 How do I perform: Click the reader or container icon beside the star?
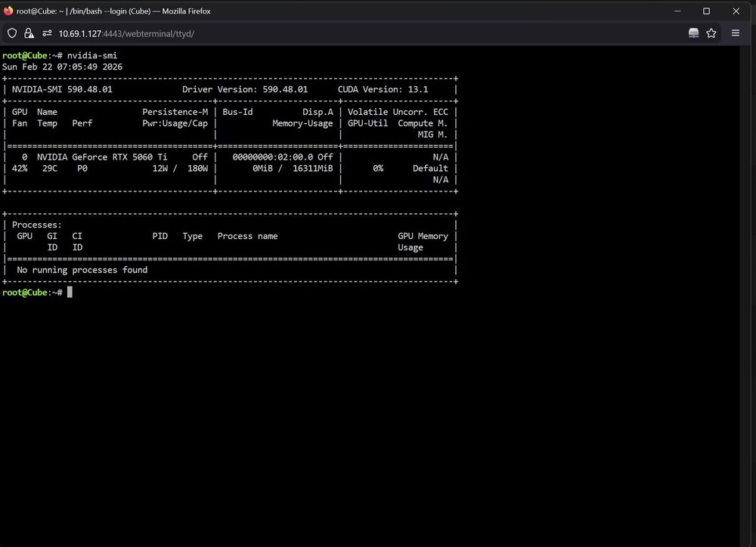click(x=693, y=33)
